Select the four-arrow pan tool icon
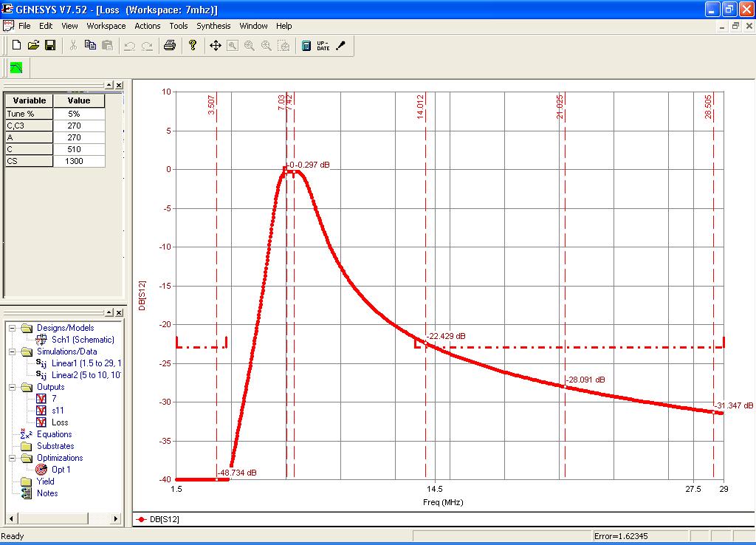Screen dimensions: 756x545 tap(216, 46)
